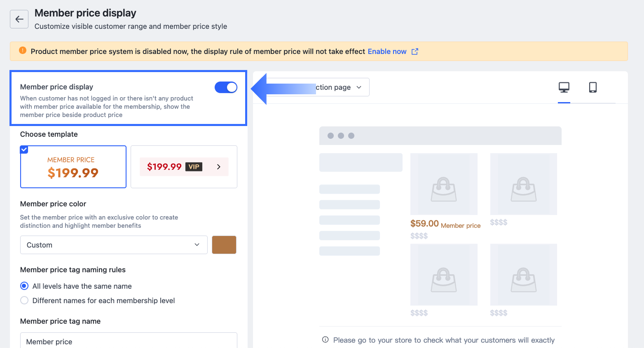The width and height of the screenshot is (644, 348).
Task: Click the back arrow button
Action: pyautogui.click(x=19, y=19)
